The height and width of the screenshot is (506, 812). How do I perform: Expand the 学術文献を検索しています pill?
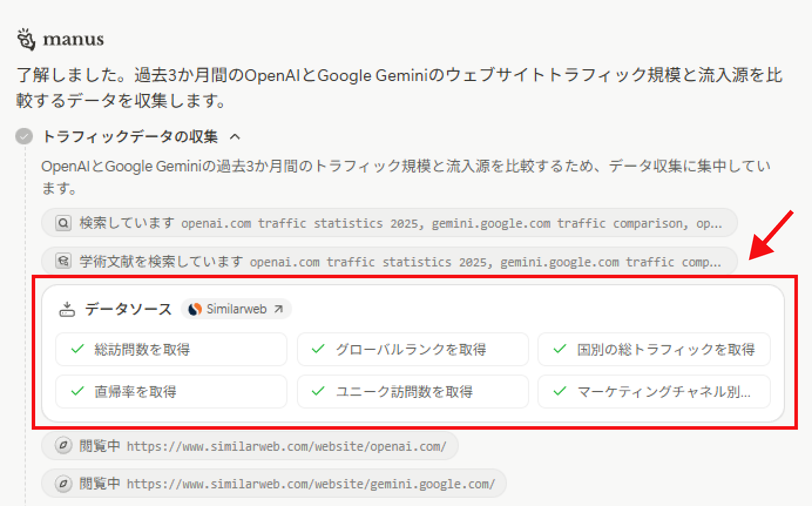pos(389,261)
